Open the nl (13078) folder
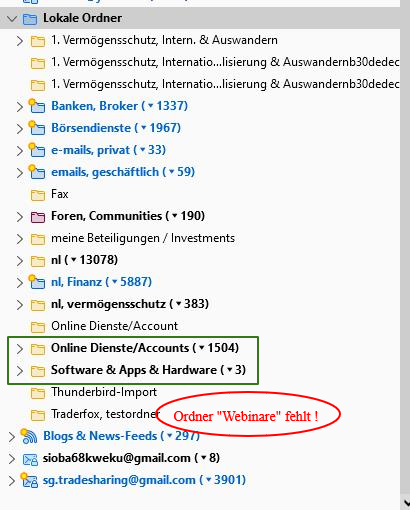Image resolution: width=410 pixels, height=510 pixels. (84, 260)
